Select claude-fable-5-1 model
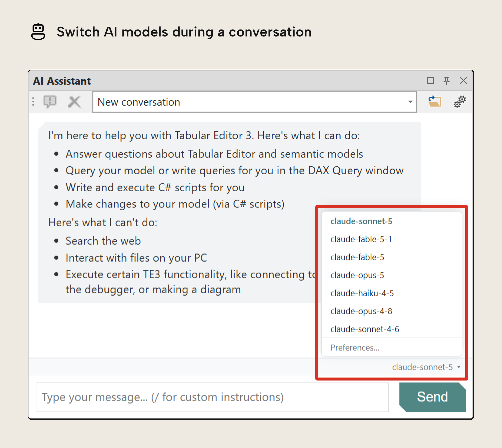 (x=391, y=239)
